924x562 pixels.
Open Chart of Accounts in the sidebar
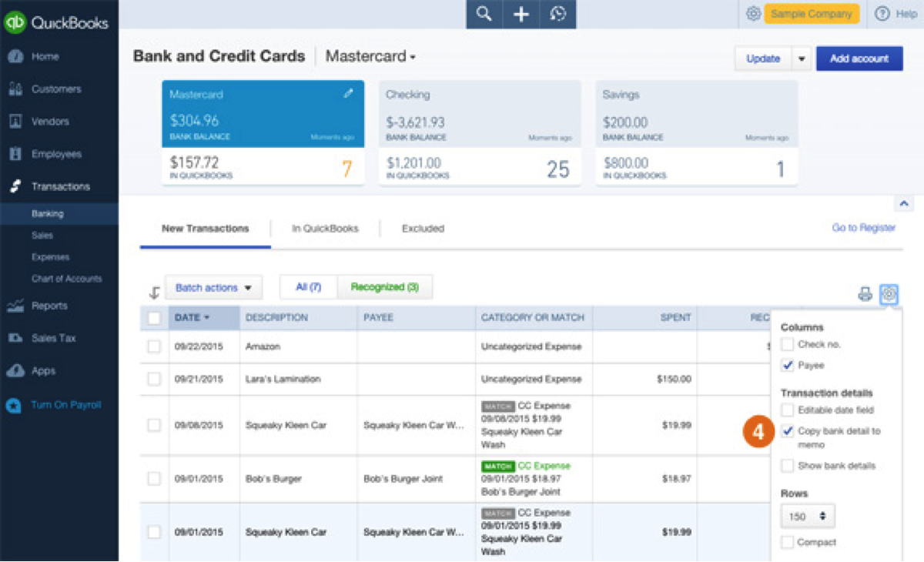tap(66, 279)
